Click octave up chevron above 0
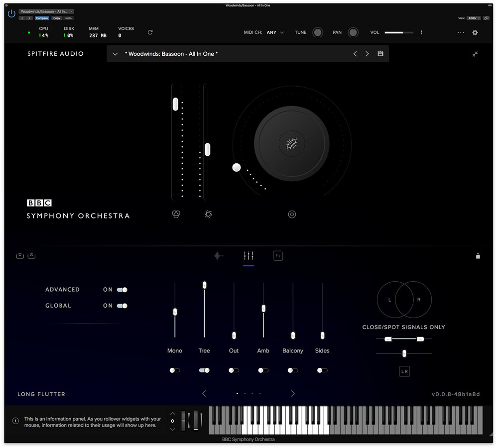 [x=172, y=414]
